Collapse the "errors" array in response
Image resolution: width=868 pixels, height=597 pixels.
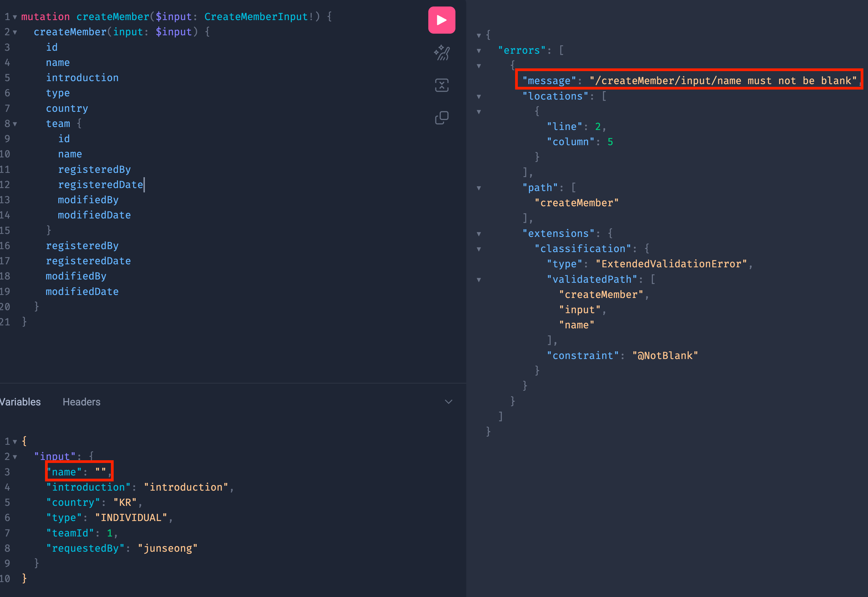click(x=478, y=51)
